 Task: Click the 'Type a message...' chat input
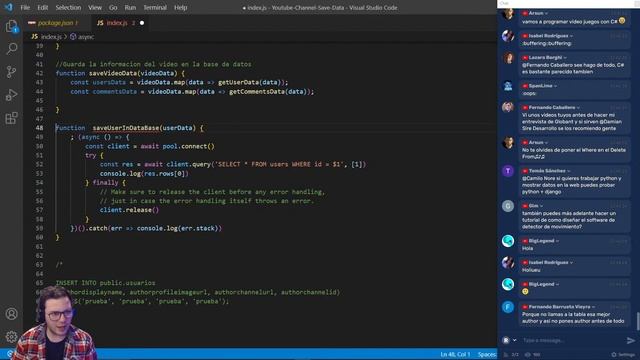point(571,340)
